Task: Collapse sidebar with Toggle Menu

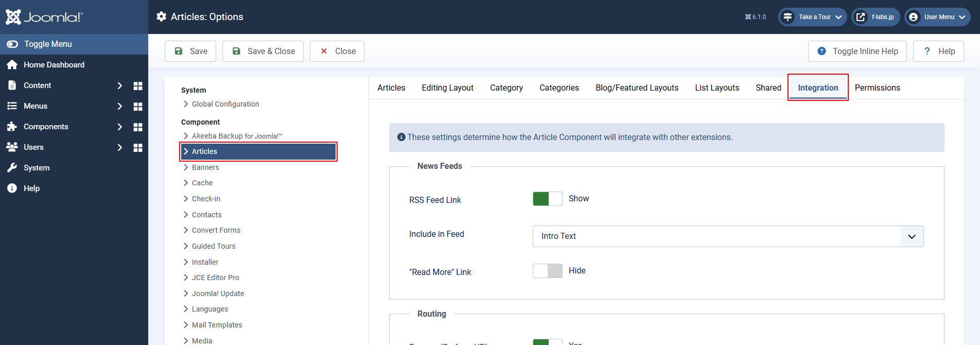Action: point(47,44)
